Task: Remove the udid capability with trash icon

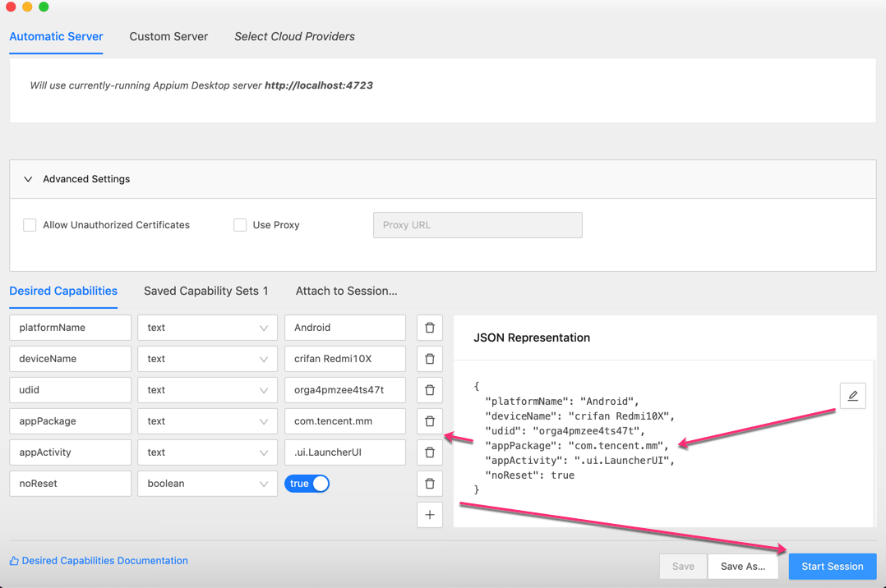Action: point(430,390)
